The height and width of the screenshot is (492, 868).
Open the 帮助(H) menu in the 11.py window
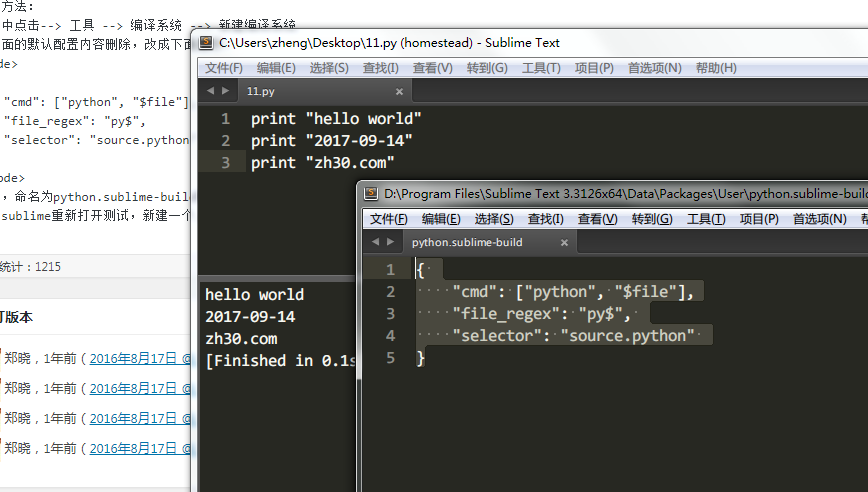[716, 68]
